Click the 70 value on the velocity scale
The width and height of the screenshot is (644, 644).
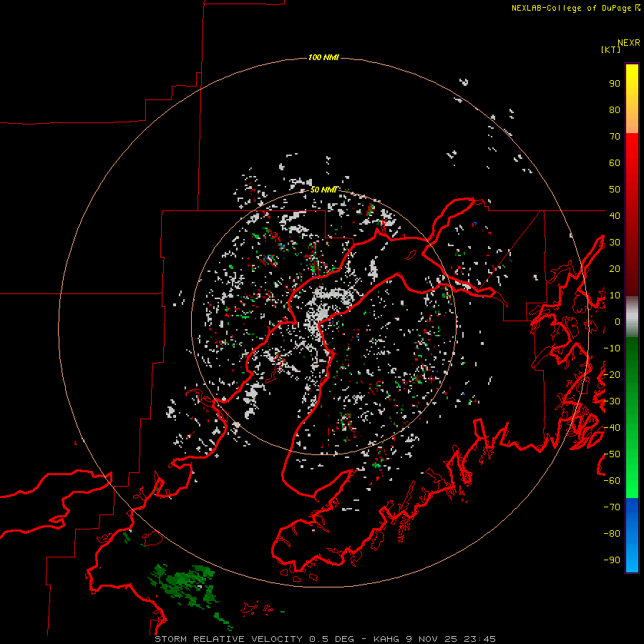(x=615, y=137)
